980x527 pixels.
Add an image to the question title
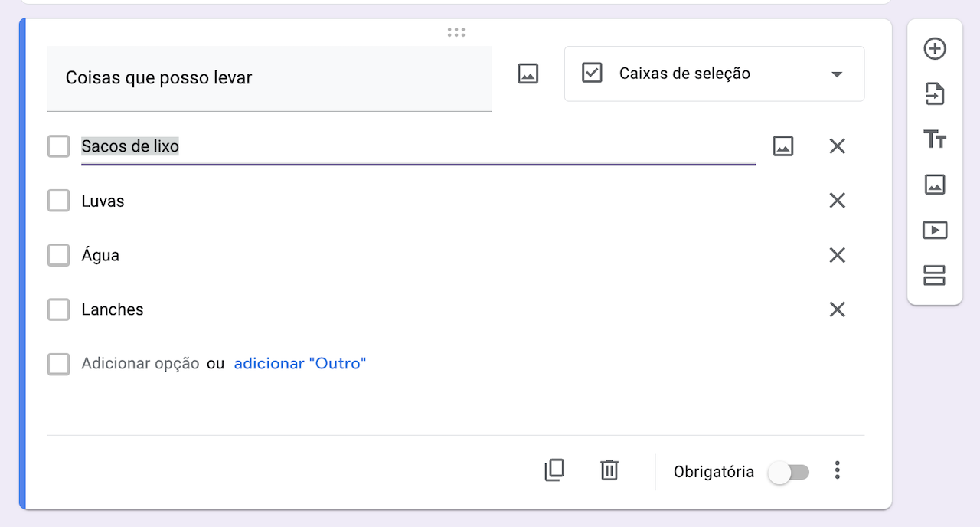click(528, 74)
